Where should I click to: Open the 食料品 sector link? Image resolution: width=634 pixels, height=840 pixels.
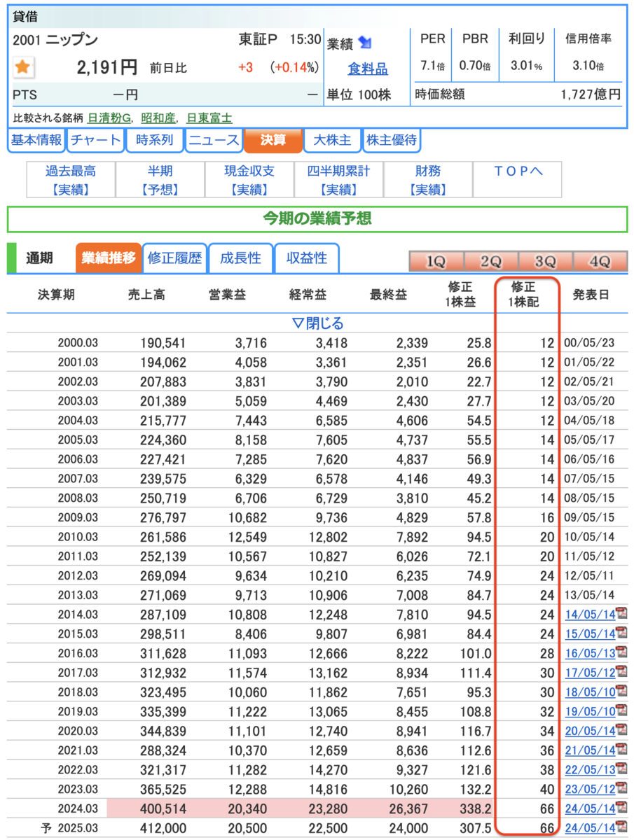click(x=368, y=69)
